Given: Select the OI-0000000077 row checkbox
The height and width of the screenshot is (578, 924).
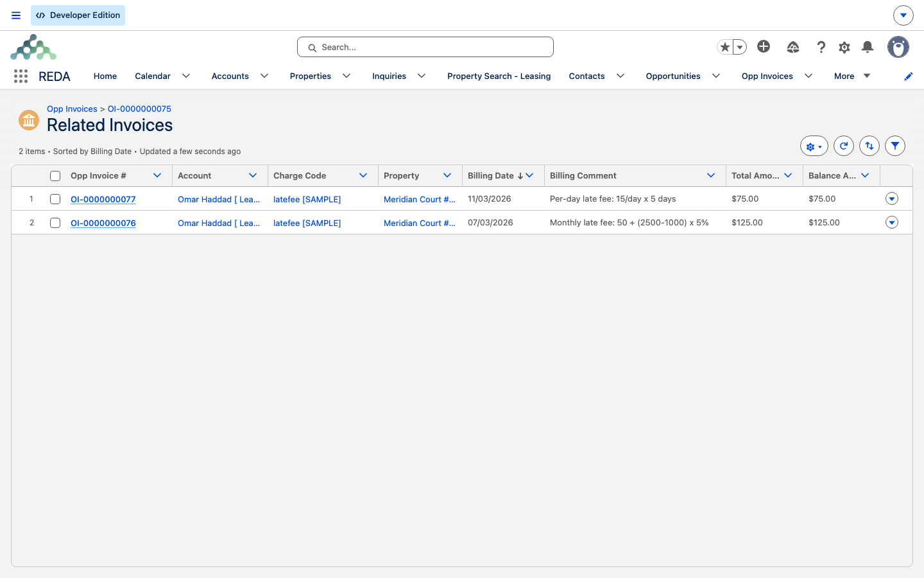Looking at the screenshot, I should coord(55,199).
